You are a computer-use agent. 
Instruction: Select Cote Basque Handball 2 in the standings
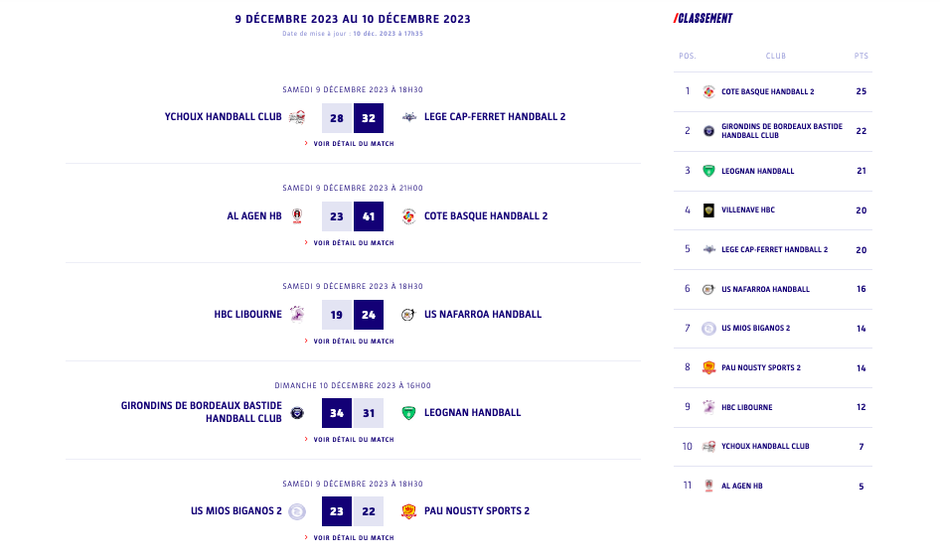click(767, 91)
